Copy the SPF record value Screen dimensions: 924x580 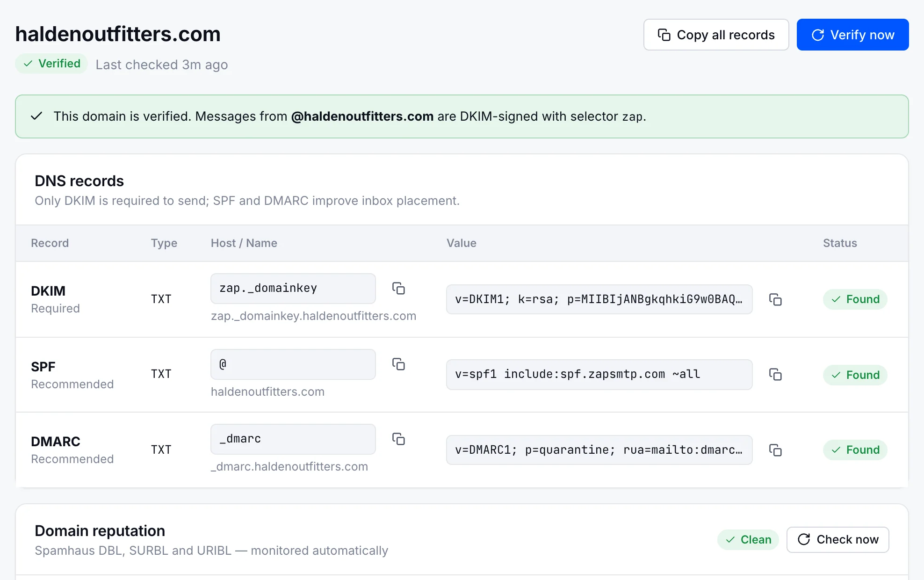point(775,374)
